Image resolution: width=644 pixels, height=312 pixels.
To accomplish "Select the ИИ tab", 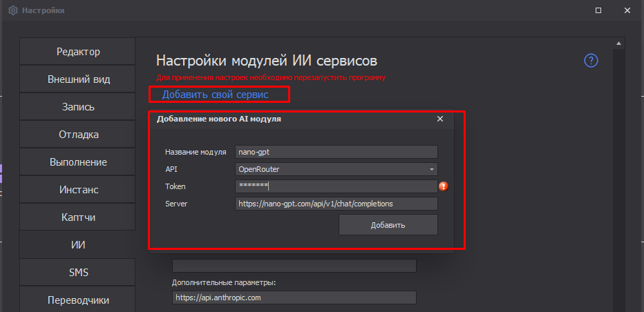I will pyautogui.click(x=77, y=244).
